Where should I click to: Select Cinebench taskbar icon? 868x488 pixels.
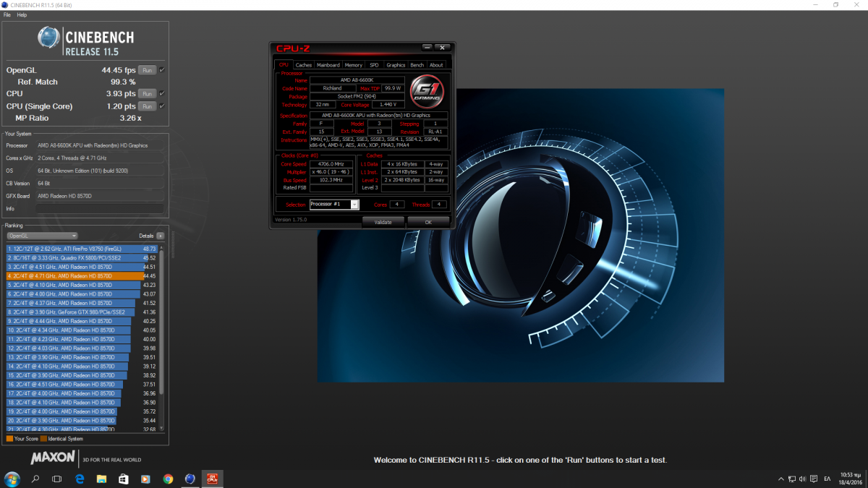[190, 479]
